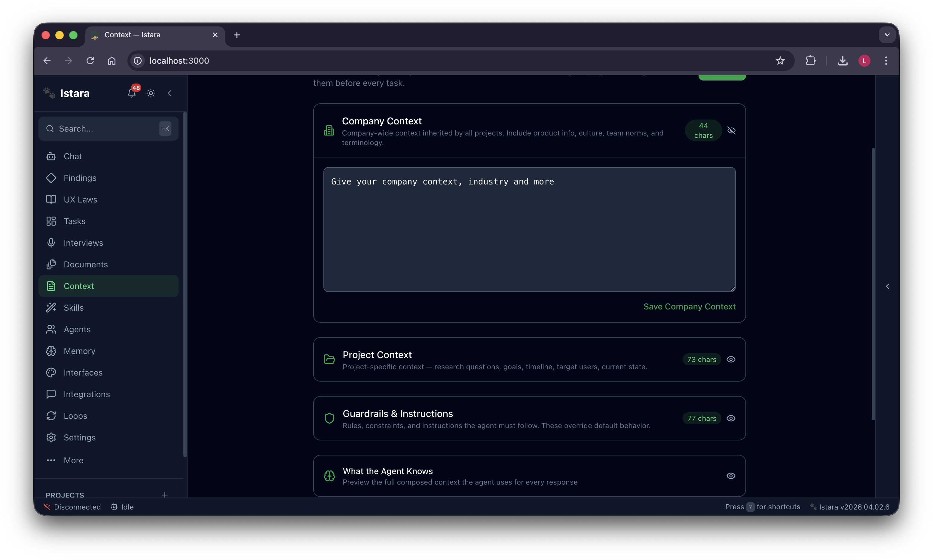Open the notifications bell with 48 badge
Image resolution: width=933 pixels, height=560 pixels.
[132, 93]
